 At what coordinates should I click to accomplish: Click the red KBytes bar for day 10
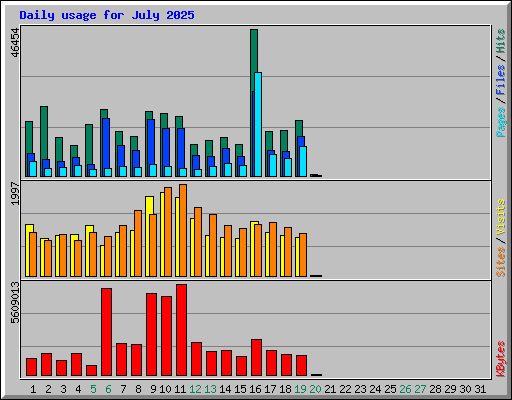point(166,336)
